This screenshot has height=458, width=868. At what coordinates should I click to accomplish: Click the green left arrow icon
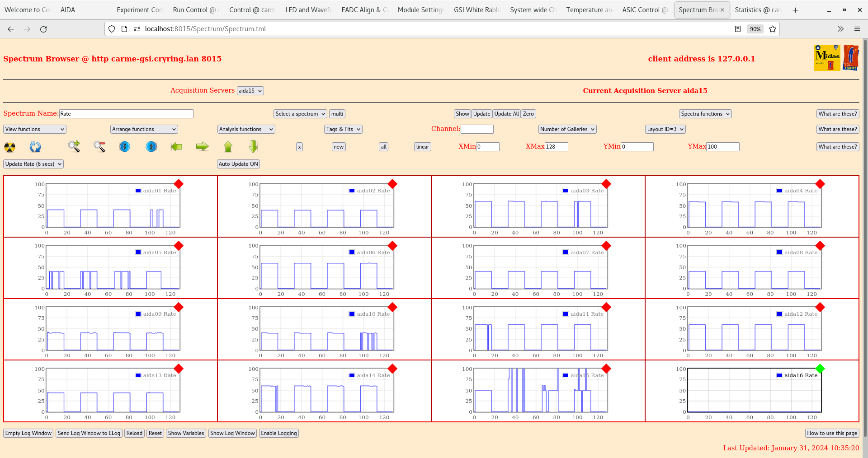click(176, 146)
